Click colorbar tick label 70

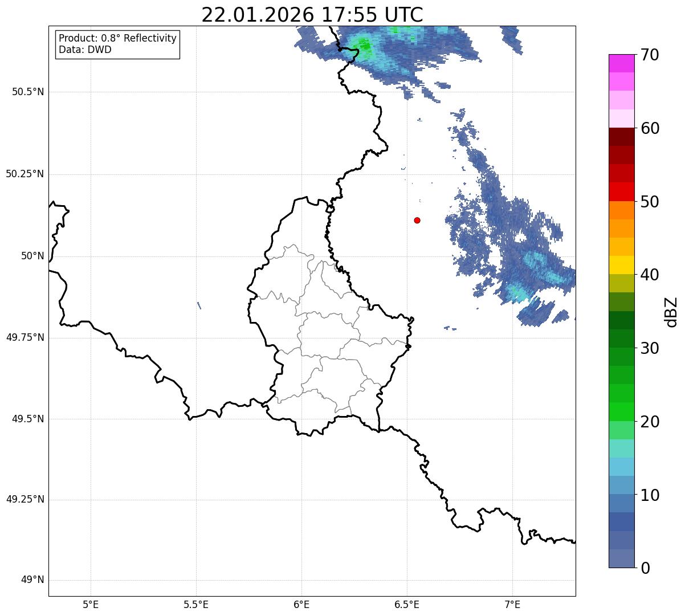[x=649, y=55]
